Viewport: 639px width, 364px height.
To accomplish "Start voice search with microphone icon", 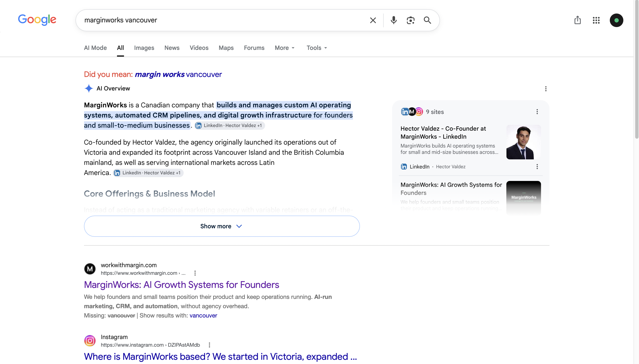I will pos(394,20).
